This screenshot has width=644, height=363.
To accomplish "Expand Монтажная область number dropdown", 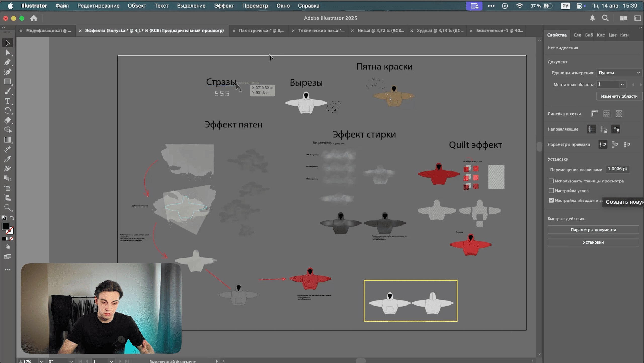I will 622,84.
